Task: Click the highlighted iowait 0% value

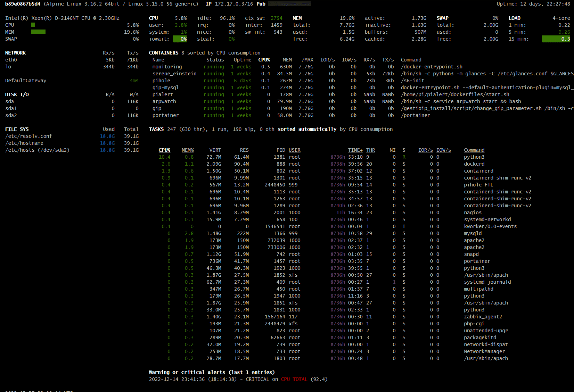Action: tap(180, 39)
